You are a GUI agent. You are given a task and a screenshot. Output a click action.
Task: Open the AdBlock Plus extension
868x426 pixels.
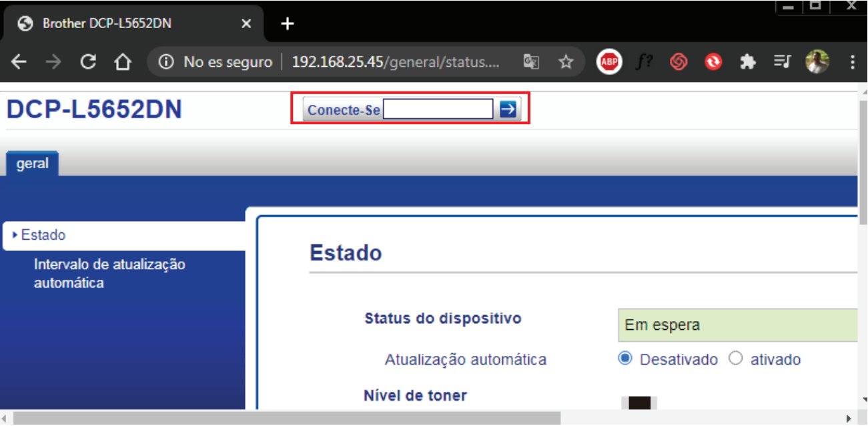click(608, 62)
